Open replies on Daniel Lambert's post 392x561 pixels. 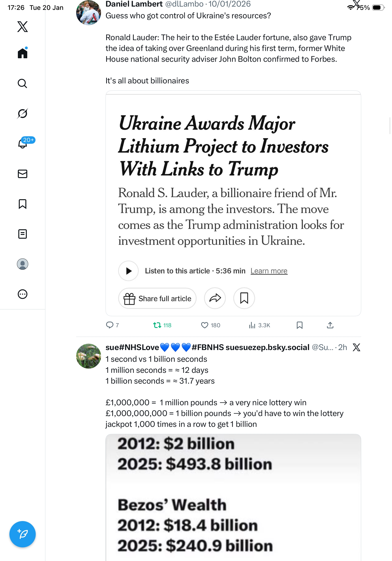pos(110,325)
